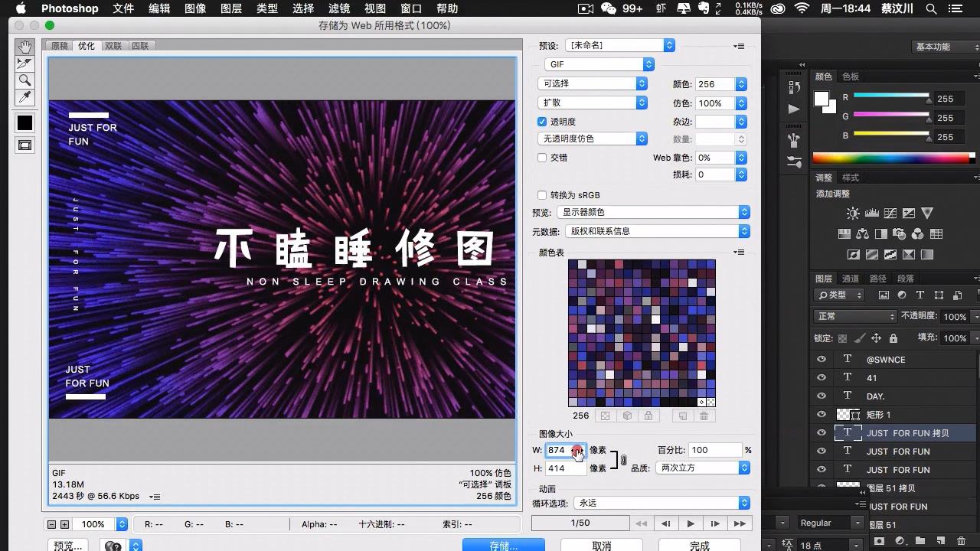Screen dimensions: 980x551
Task: Click the H height input field
Action: [565, 468]
